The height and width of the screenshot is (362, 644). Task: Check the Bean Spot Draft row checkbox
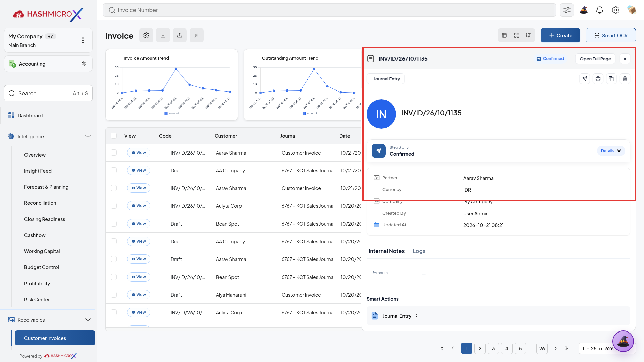[114, 224]
